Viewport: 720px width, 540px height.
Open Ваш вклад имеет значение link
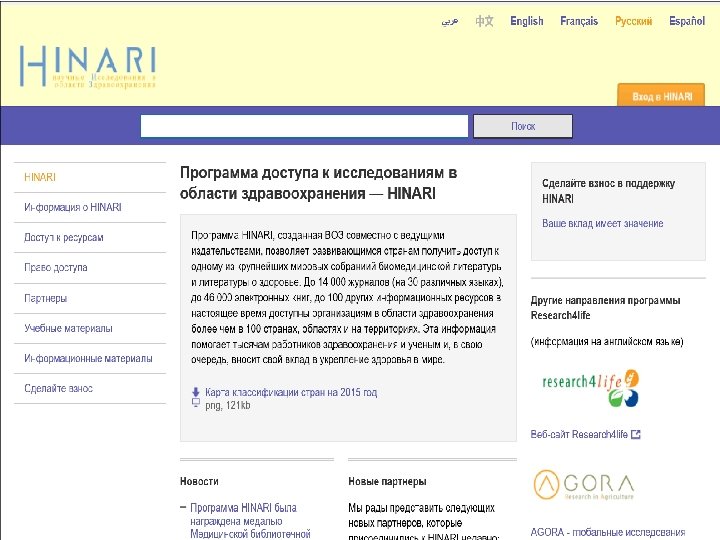602,224
